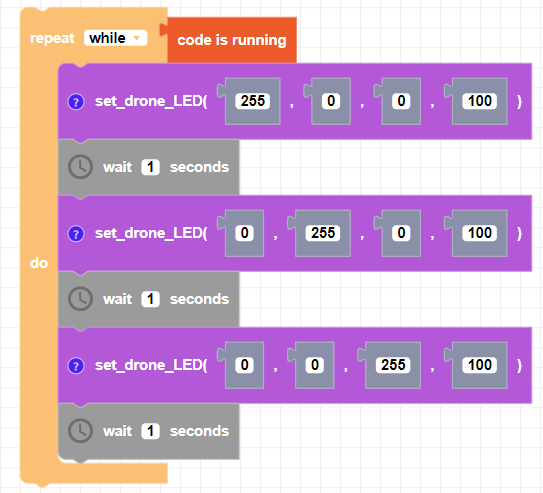Click the clock icon on first wait block
Viewport: 543px width, 493px height.
pos(80,167)
